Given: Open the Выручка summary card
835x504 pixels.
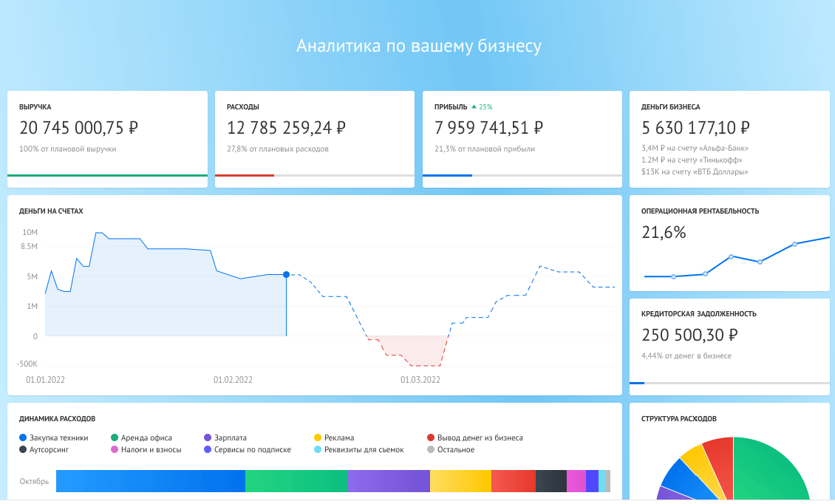Looking at the screenshot, I should click(108, 139).
